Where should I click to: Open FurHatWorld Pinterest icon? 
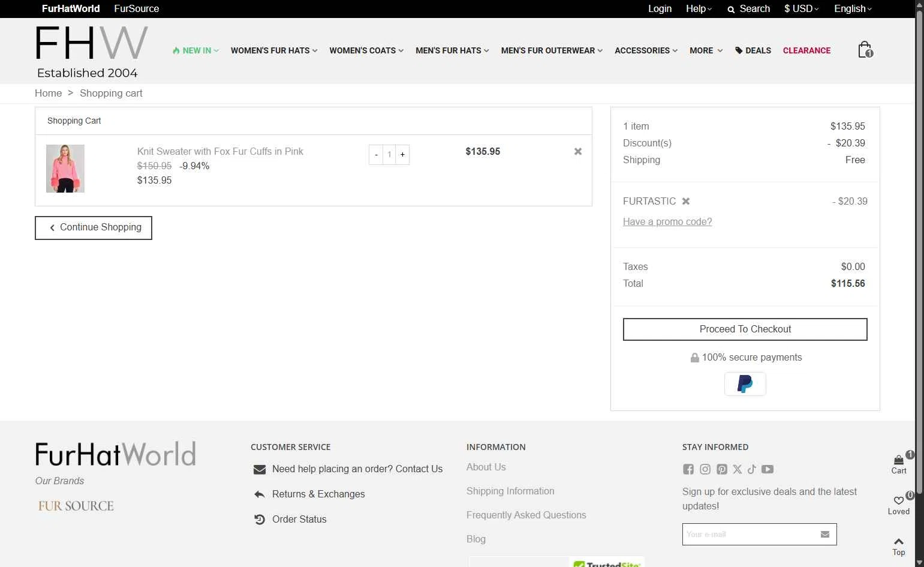pos(722,469)
